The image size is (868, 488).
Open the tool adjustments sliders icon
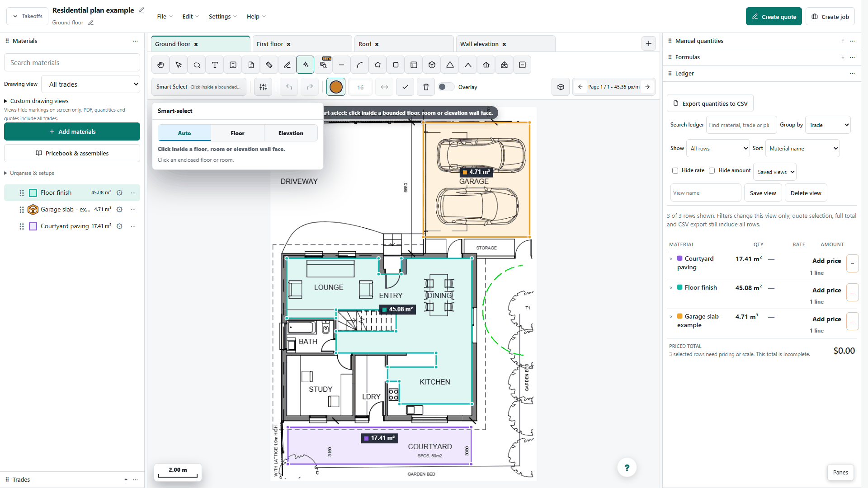(x=263, y=87)
